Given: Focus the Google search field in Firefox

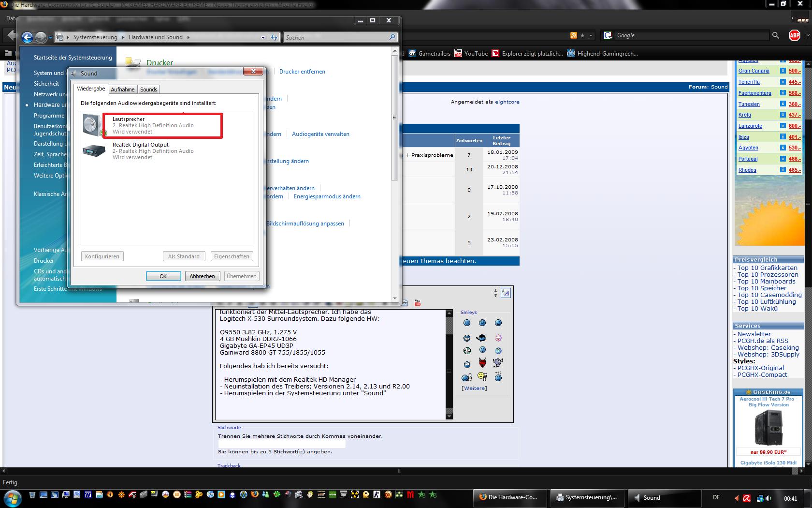Looking at the screenshot, I should (691, 35).
